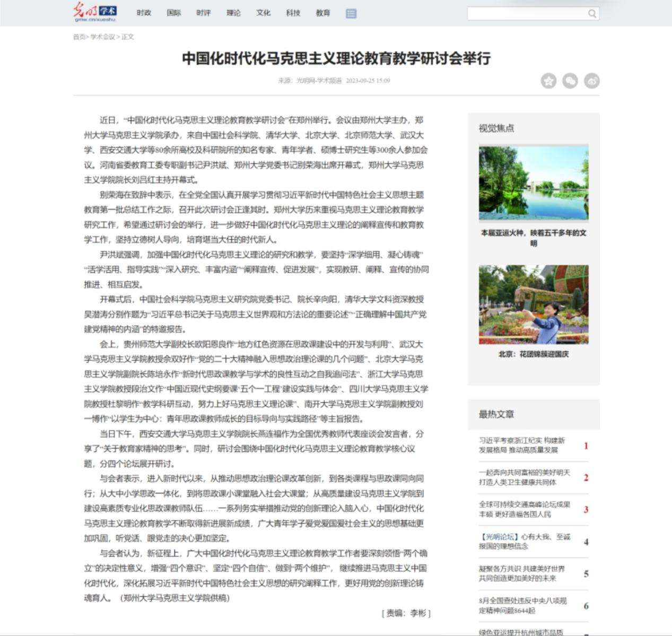Click the article title 中国化时代化马克思主义理论教育教学研讨会举行
This screenshot has height=636, width=672.
pyautogui.click(x=336, y=58)
